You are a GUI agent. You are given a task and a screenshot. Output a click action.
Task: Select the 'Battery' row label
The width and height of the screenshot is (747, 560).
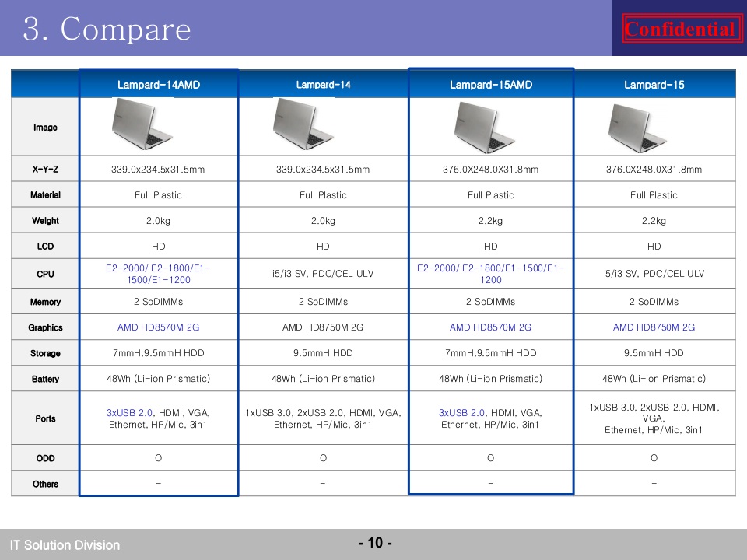45,379
